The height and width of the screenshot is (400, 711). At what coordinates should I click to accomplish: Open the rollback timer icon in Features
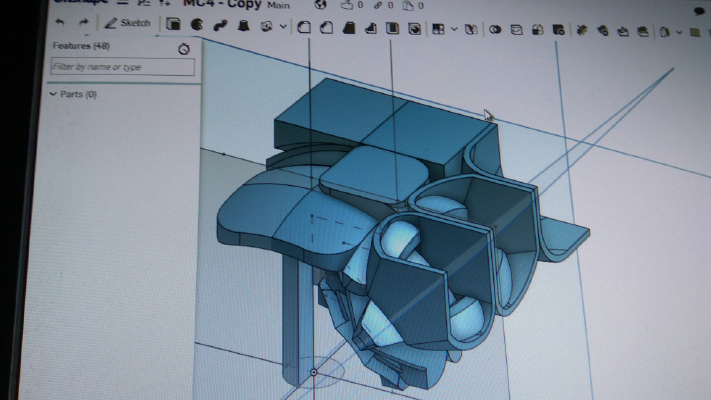(x=184, y=49)
